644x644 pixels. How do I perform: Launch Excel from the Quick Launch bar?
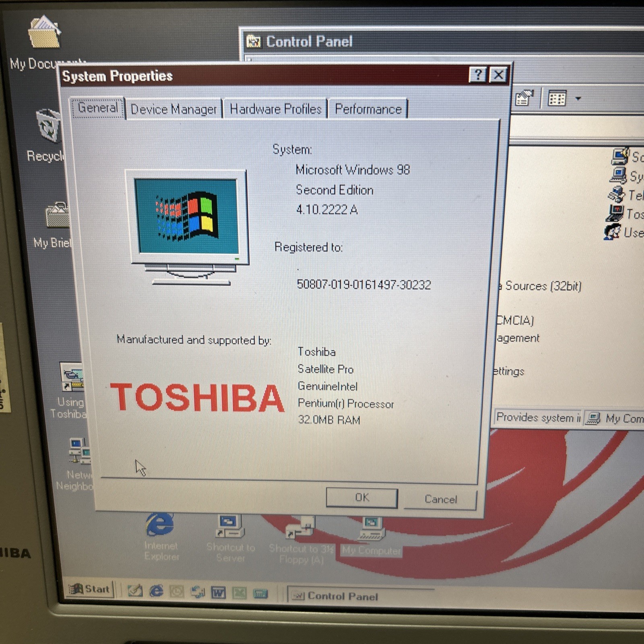coord(239,592)
